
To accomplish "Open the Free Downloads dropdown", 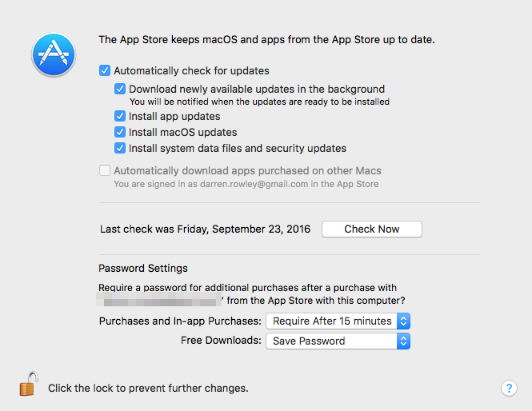I will point(338,341).
